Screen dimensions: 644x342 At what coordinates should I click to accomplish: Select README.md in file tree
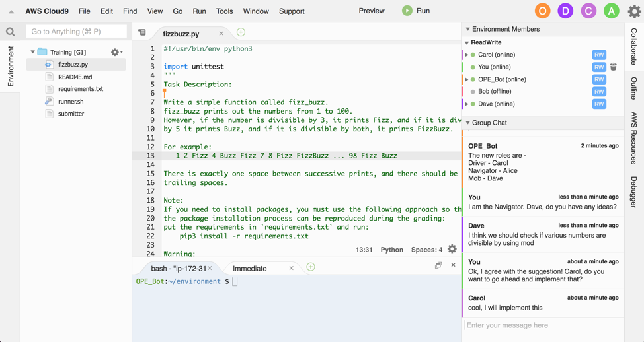tap(76, 77)
